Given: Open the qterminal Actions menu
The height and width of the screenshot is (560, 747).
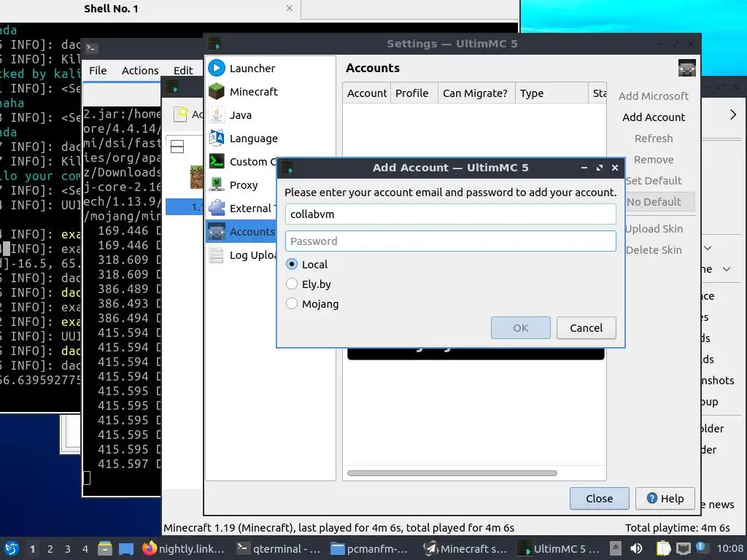Looking at the screenshot, I should coord(140,71).
